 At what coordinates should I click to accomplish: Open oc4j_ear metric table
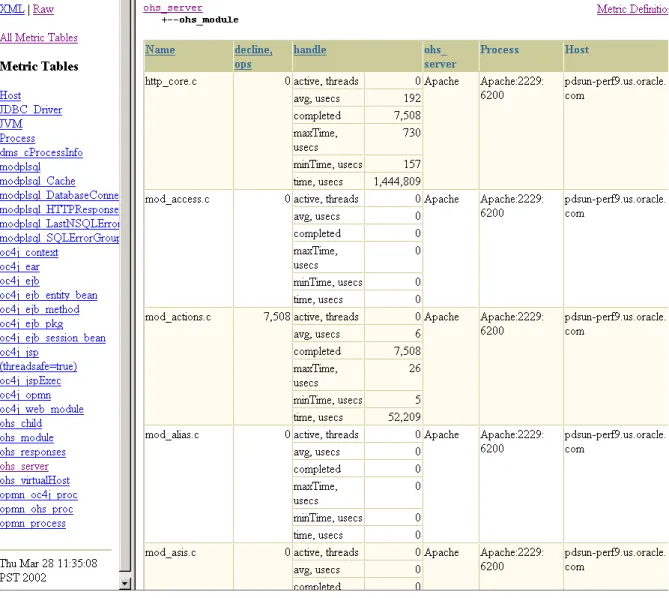coord(20,267)
